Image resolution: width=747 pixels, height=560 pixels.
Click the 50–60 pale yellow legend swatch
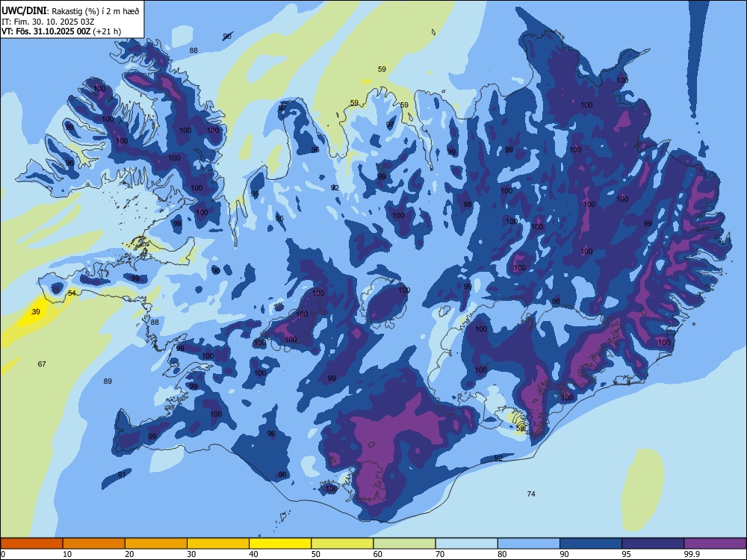(343, 544)
